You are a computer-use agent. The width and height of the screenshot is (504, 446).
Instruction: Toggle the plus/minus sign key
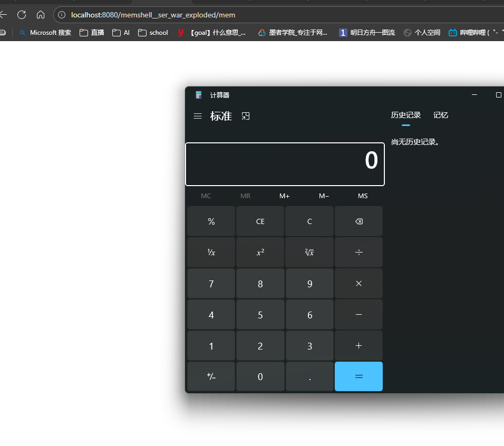pyautogui.click(x=211, y=376)
